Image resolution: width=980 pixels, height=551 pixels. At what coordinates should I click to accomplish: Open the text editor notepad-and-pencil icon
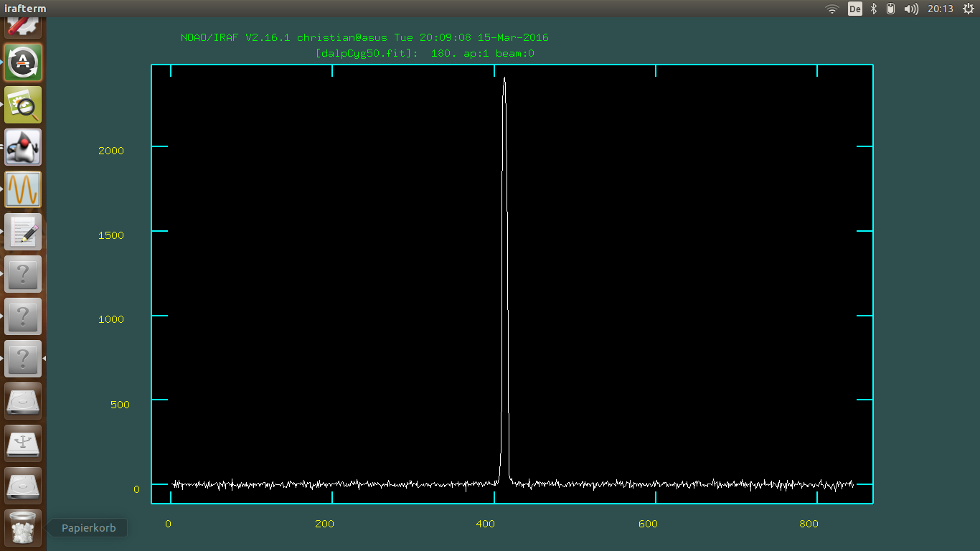click(23, 232)
